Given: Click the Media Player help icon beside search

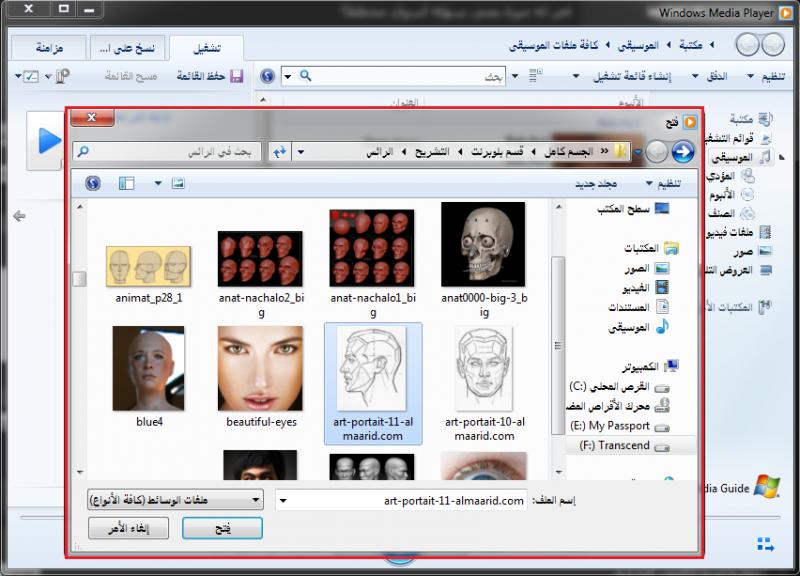Looking at the screenshot, I should [267, 77].
